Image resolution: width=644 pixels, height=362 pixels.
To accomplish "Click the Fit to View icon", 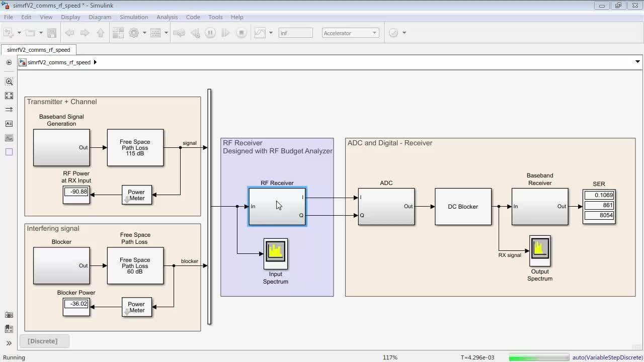I will (9, 96).
